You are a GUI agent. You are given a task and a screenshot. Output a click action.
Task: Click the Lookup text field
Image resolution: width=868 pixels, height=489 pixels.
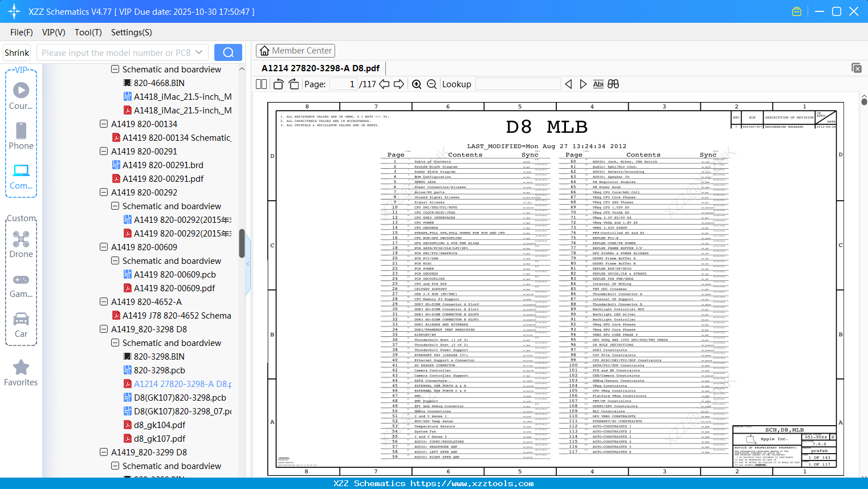[517, 84]
